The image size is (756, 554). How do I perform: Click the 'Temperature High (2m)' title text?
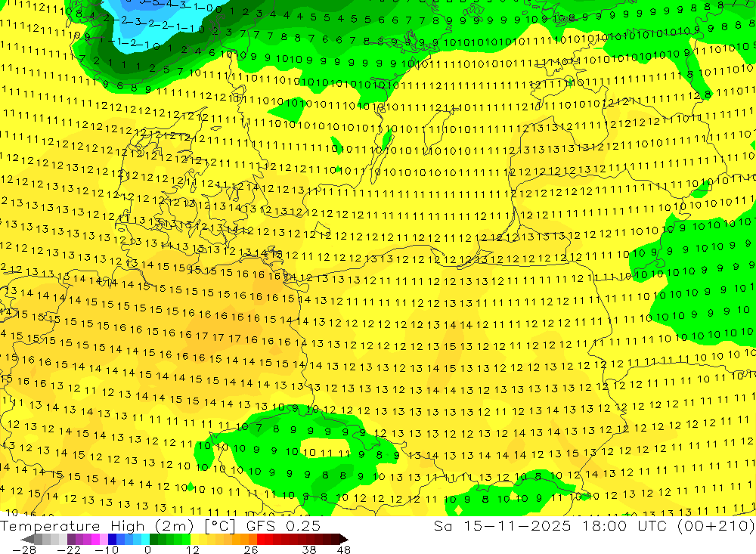pyautogui.click(x=97, y=526)
